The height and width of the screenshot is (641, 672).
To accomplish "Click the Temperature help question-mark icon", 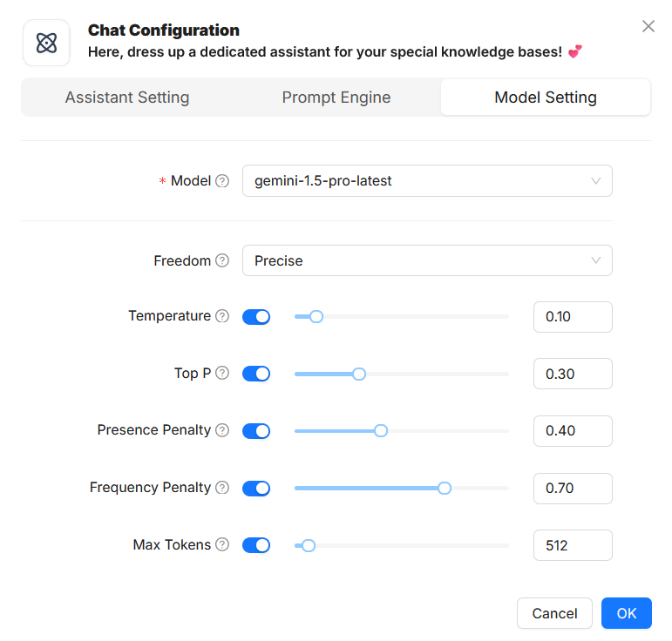I will tap(222, 316).
